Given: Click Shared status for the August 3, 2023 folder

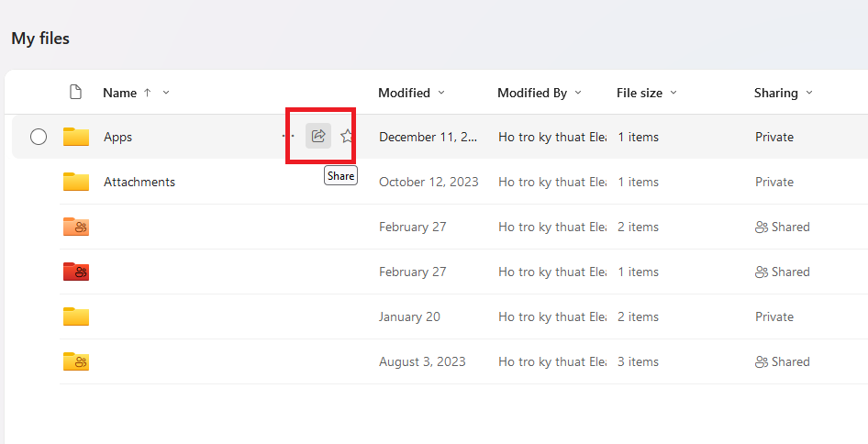Looking at the screenshot, I should coord(783,361).
